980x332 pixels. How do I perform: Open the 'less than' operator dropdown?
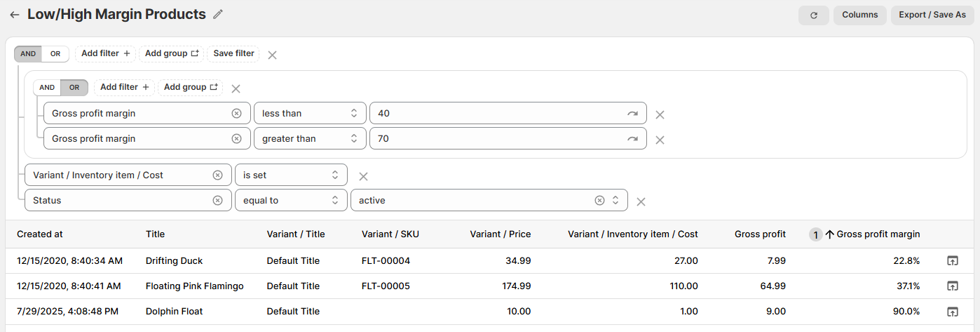coord(309,114)
